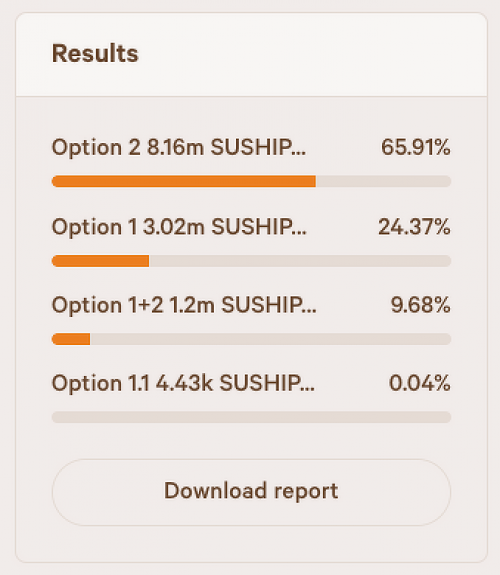The image size is (500, 575).
Task: Select the Results panel heading
Action: point(95,54)
